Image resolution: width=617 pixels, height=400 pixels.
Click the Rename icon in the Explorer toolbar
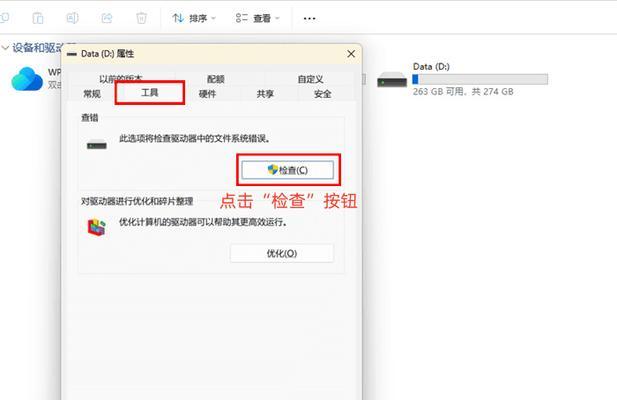[x=72, y=18]
